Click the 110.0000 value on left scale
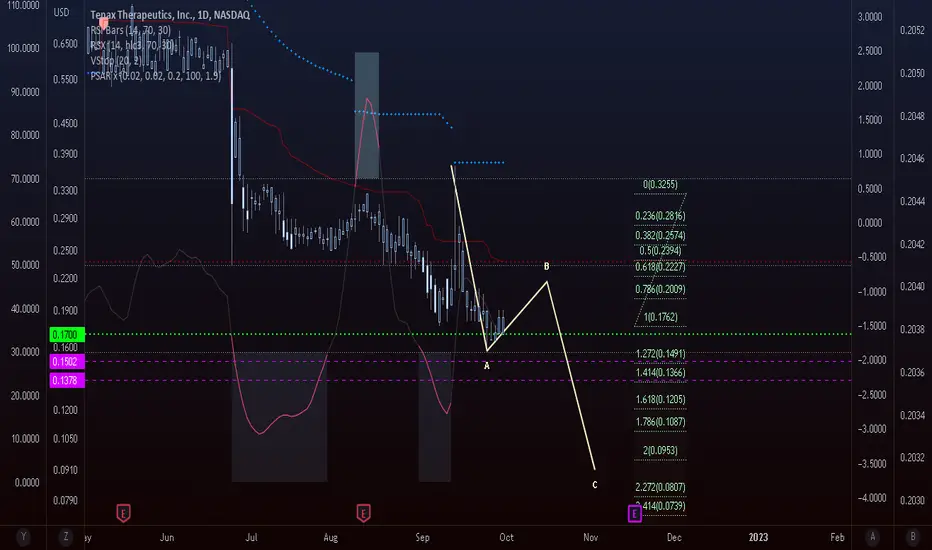Image resolution: width=932 pixels, height=550 pixels. coord(23,5)
